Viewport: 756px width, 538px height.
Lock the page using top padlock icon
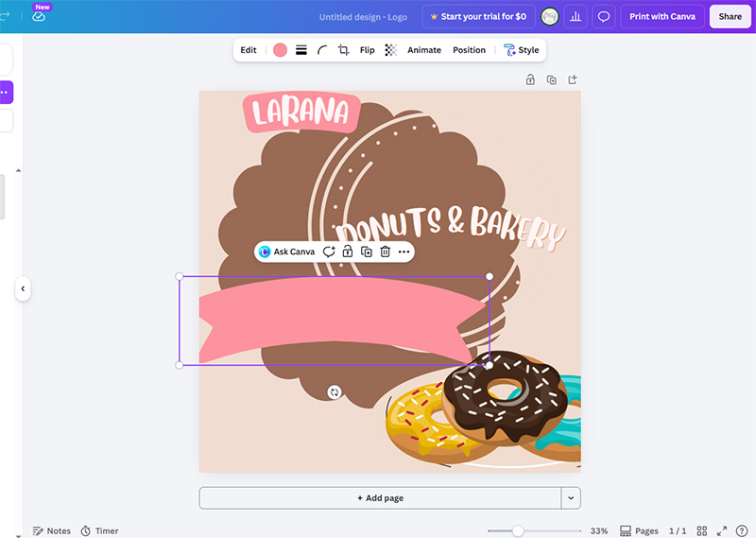click(x=530, y=79)
